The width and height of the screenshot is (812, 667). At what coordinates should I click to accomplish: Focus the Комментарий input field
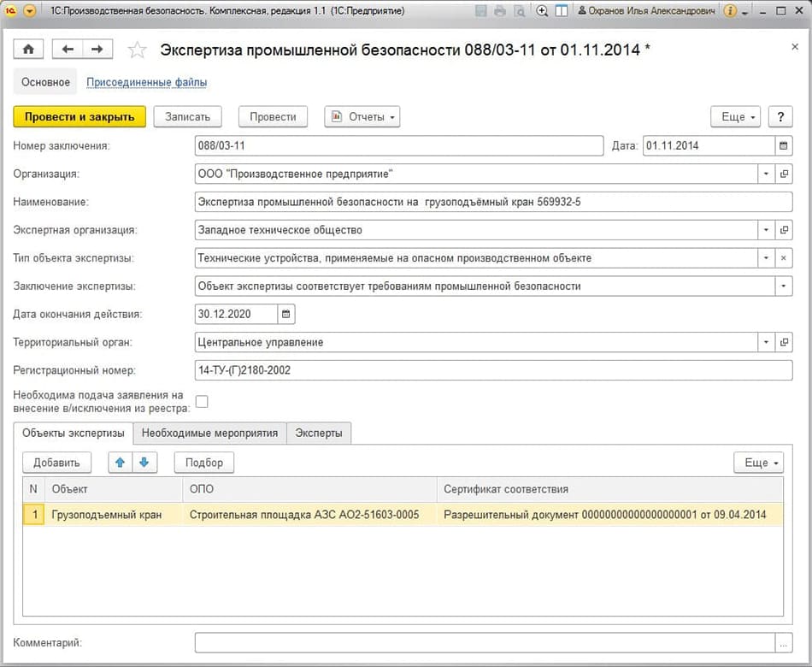coord(485,643)
